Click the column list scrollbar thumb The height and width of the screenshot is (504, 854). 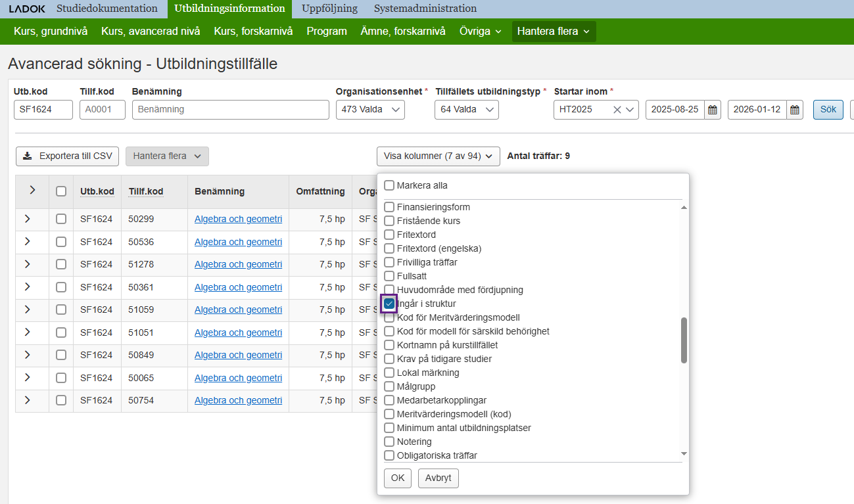coord(684,340)
